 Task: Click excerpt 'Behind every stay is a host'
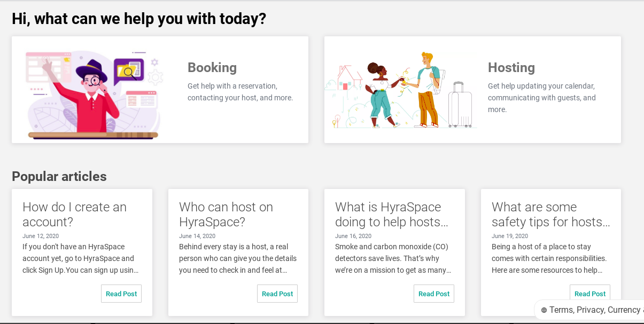[238, 258]
